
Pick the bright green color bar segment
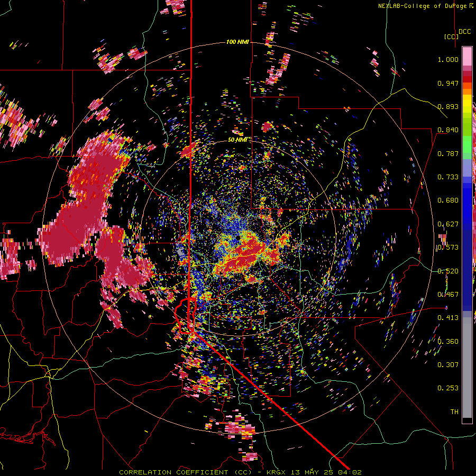tap(467, 145)
